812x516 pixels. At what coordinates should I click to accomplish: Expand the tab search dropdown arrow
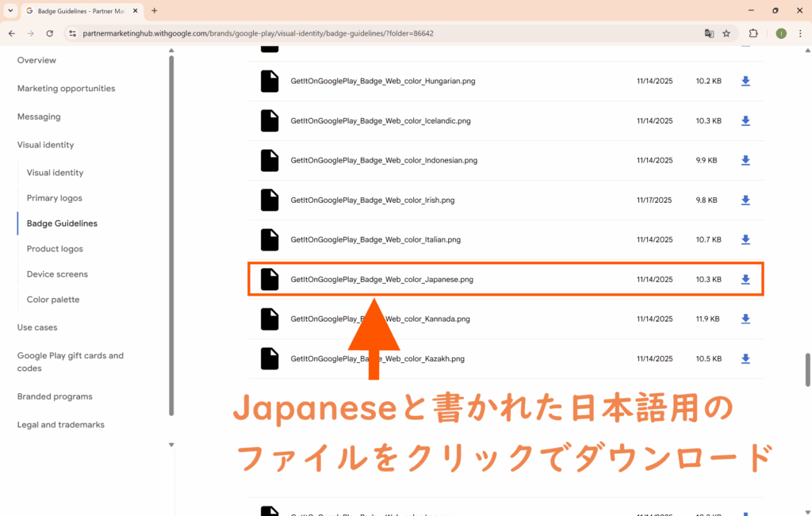pyautogui.click(x=10, y=10)
